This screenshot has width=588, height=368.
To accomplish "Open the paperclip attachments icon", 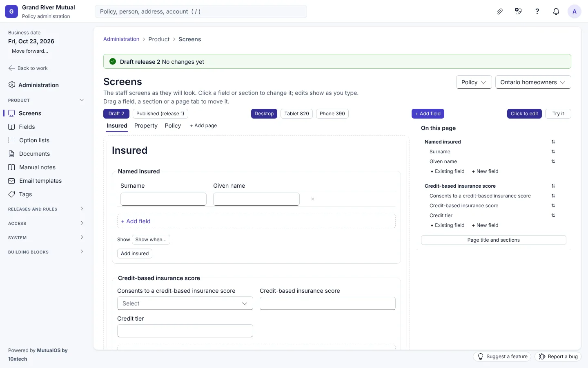I will pyautogui.click(x=500, y=11).
